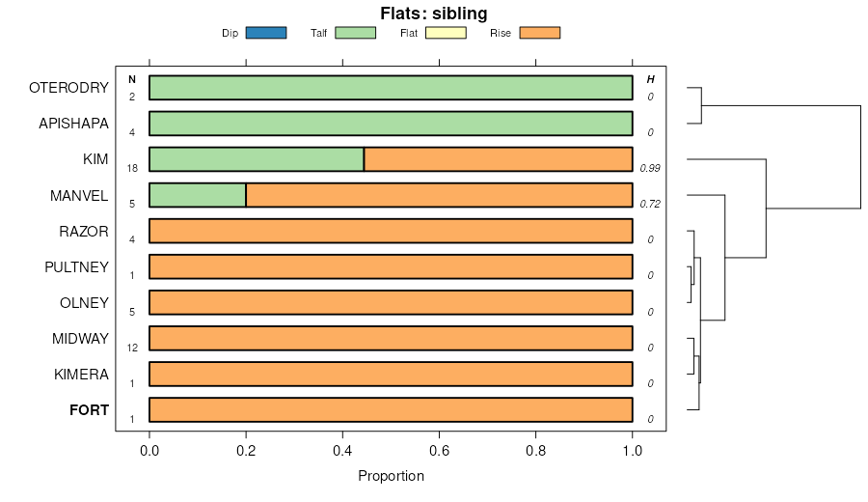Click the MIDWAY orange bar
Screen dimensions: 868x502
(x=391, y=338)
